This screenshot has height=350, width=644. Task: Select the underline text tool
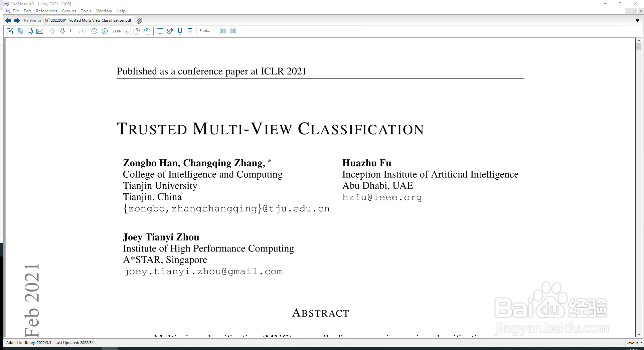tap(180, 31)
